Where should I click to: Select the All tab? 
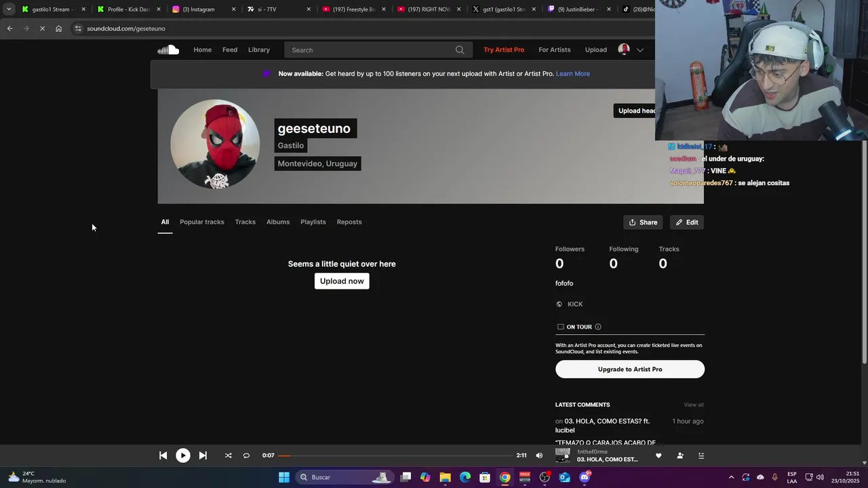point(165,222)
